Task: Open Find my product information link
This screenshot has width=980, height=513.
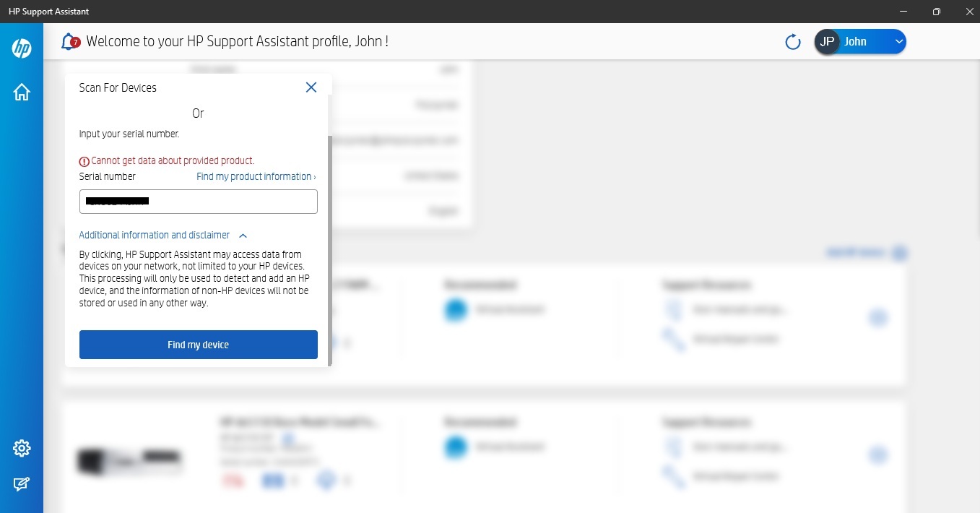Action: 256,176
